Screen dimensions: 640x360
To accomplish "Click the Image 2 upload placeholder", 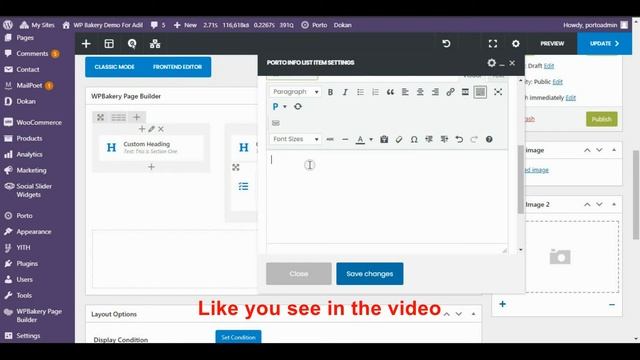I will click(x=571, y=257).
